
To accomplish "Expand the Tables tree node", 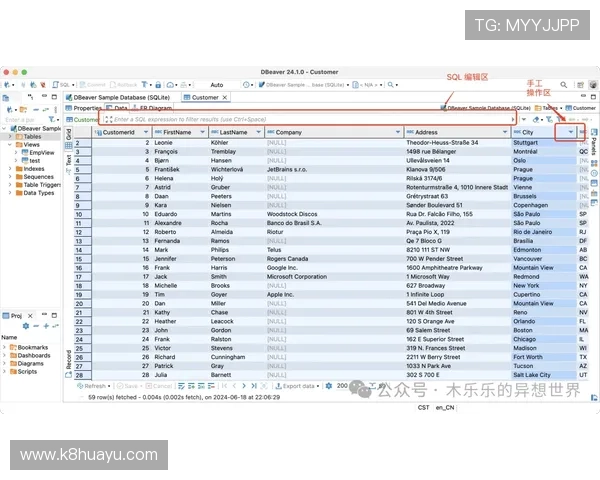I will pyautogui.click(x=10, y=137).
